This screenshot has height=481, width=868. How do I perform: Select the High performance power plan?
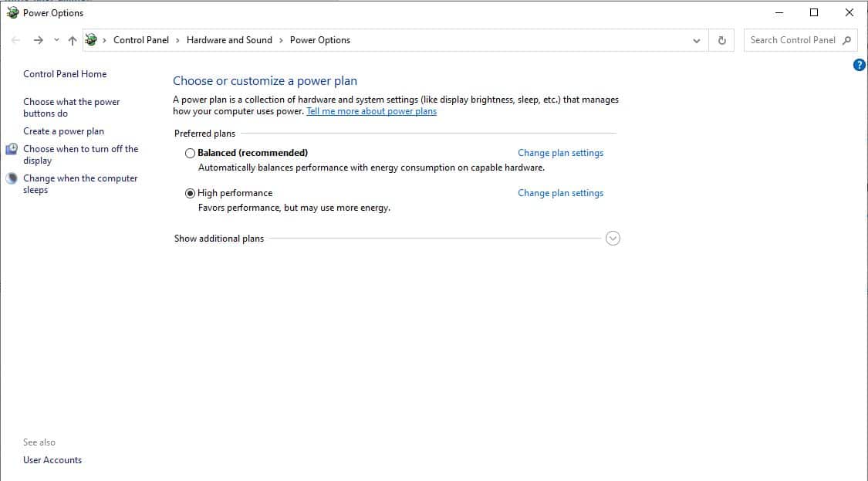pyautogui.click(x=191, y=193)
